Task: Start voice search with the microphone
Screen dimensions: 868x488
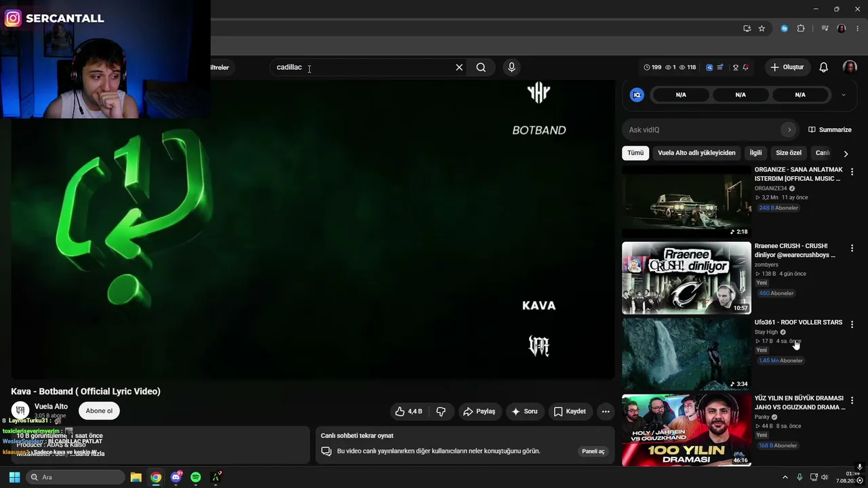Action: 511,67
